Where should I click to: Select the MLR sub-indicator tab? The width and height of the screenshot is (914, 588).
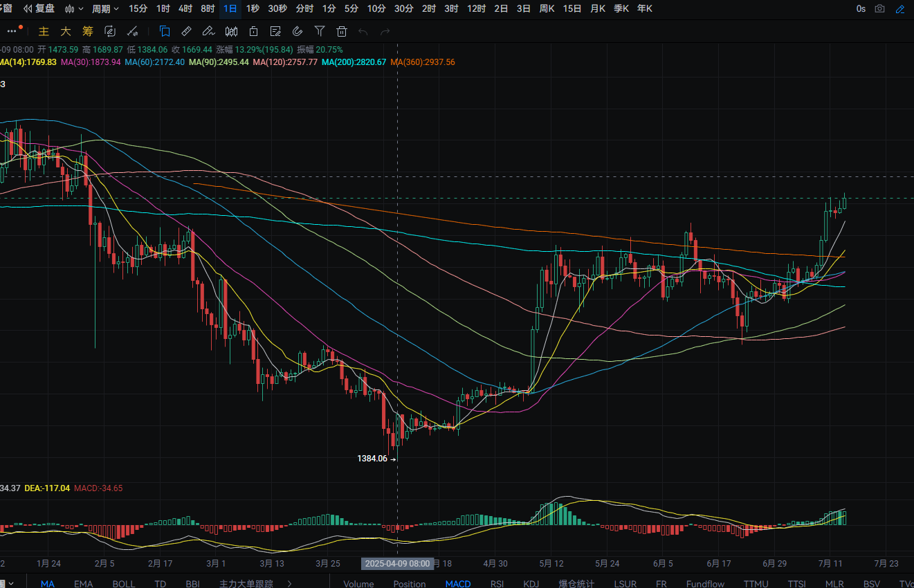[x=834, y=584]
